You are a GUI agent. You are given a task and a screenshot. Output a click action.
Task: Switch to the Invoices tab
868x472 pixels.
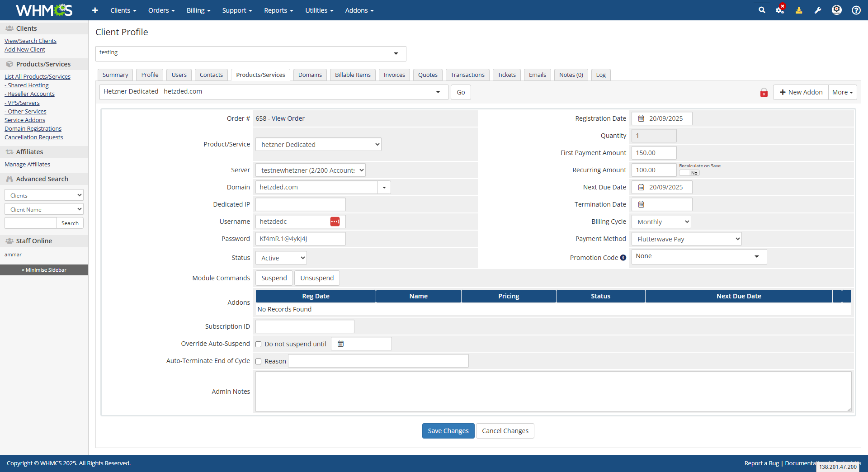(394, 75)
